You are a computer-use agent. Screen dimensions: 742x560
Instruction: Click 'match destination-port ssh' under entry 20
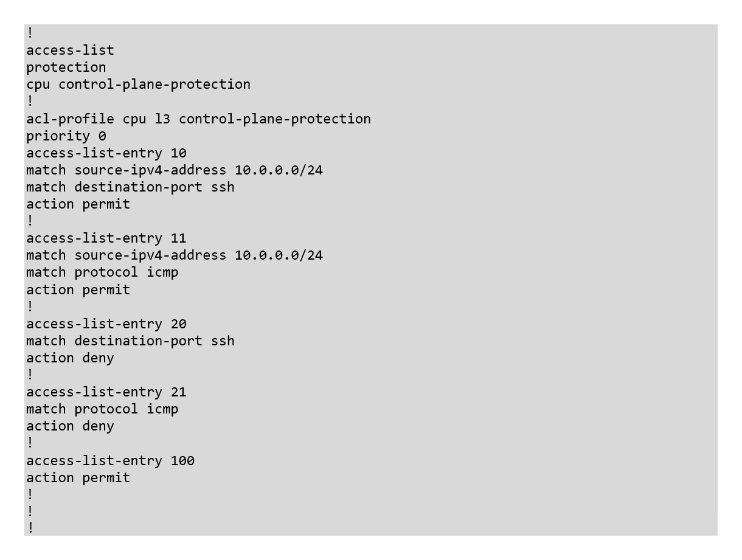click(130, 340)
